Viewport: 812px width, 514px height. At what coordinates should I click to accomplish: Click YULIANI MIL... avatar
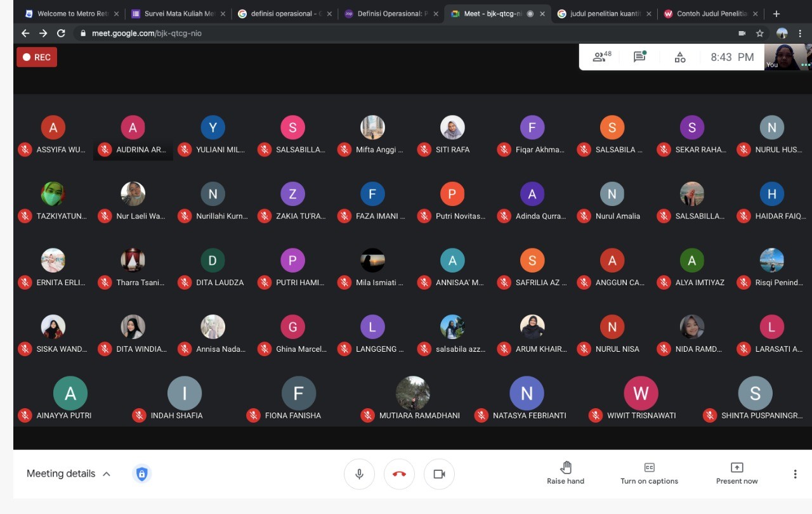pyautogui.click(x=213, y=127)
